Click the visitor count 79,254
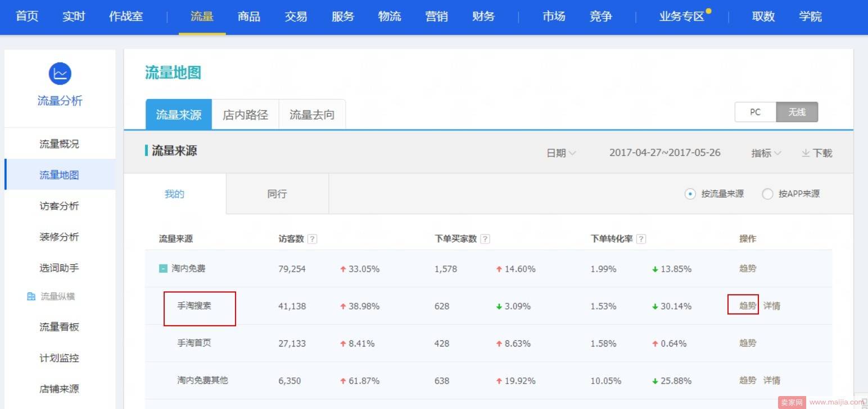 pos(292,269)
